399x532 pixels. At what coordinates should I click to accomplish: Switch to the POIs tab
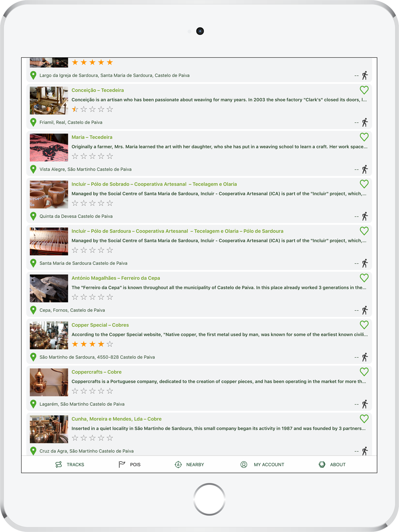coord(130,465)
